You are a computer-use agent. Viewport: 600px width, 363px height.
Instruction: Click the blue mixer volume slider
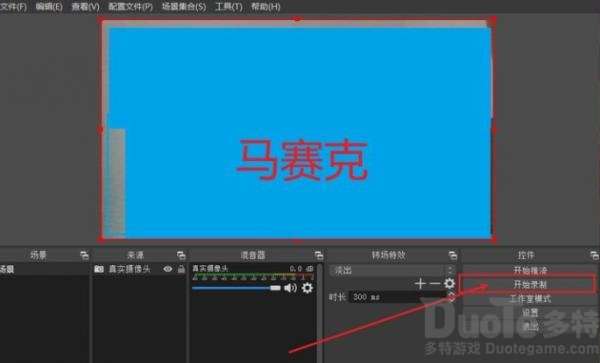(236, 288)
